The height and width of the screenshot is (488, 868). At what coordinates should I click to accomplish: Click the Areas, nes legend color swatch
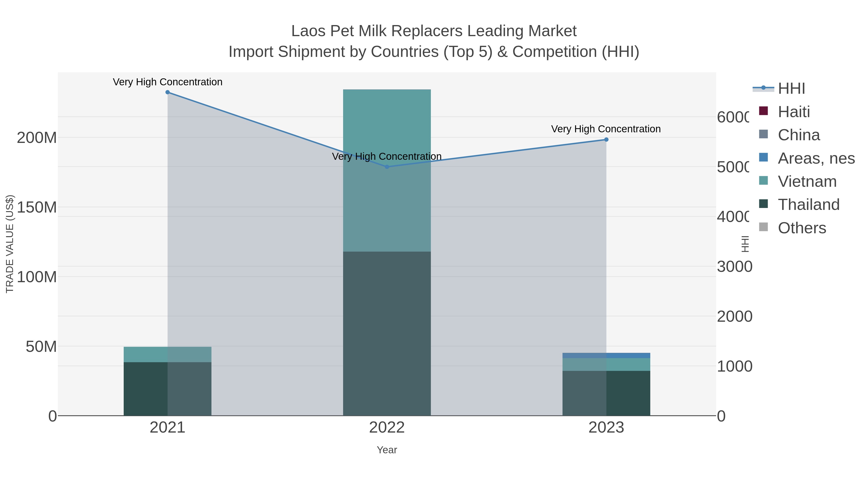[x=763, y=157]
